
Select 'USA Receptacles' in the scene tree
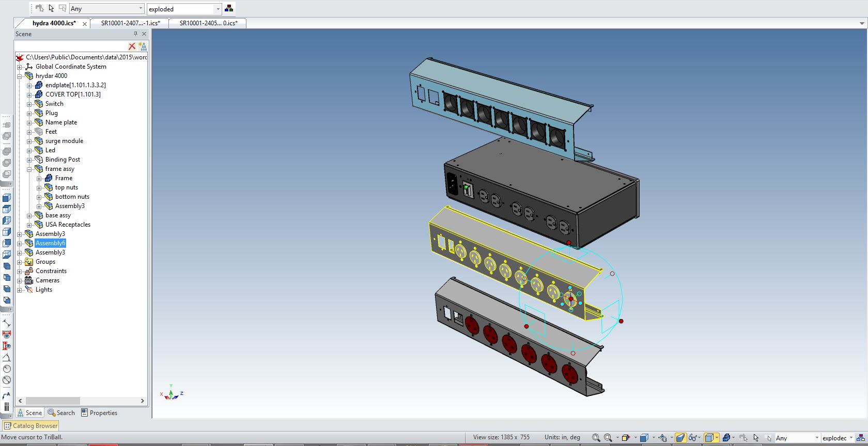click(68, 225)
